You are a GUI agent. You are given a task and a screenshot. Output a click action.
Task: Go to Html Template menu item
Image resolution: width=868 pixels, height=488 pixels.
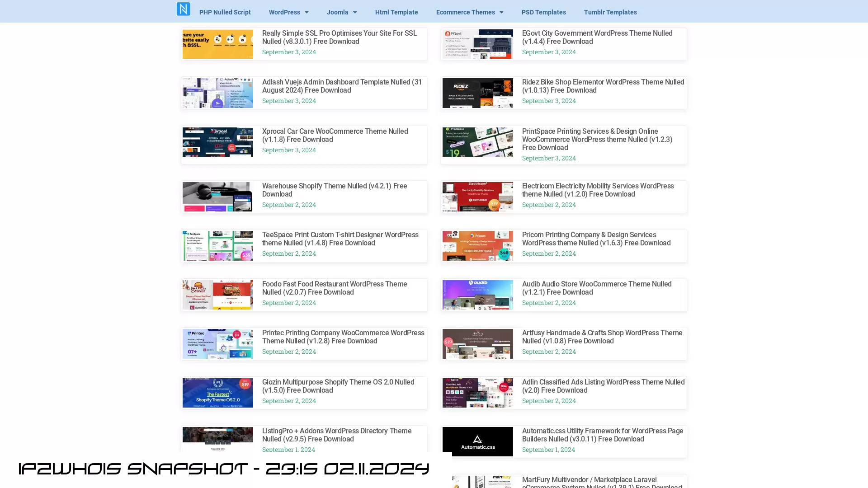pos(396,12)
